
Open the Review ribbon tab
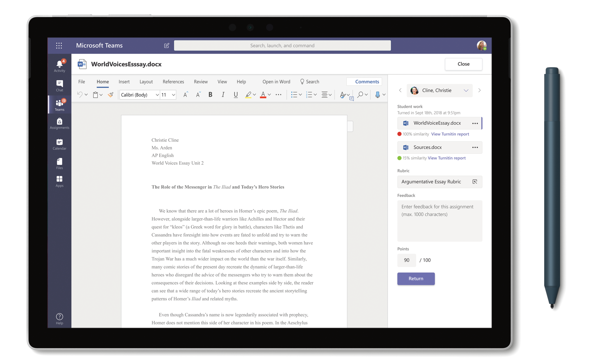pos(200,82)
